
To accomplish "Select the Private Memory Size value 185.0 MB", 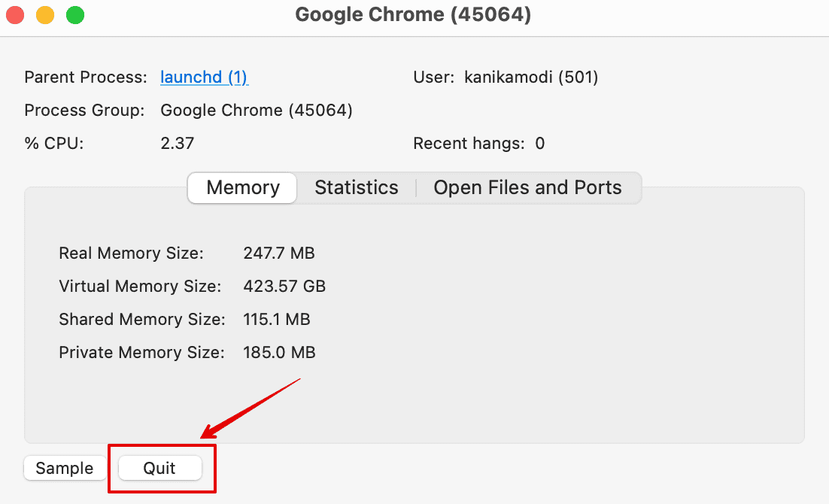I will point(279,353).
